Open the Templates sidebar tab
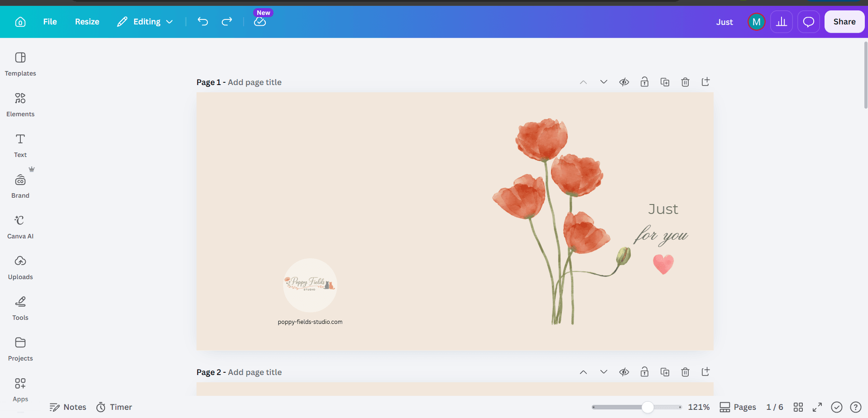 (x=20, y=64)
